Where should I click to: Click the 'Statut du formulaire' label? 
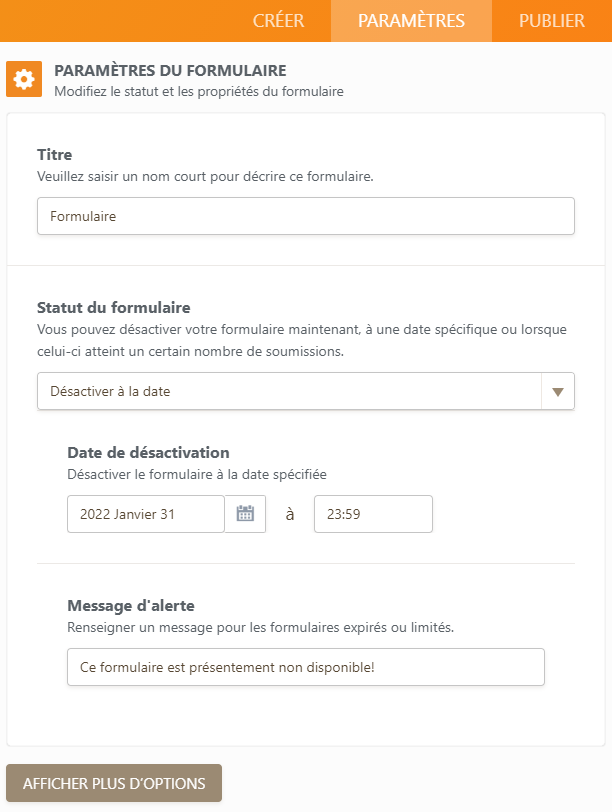[x=113, y=307]
